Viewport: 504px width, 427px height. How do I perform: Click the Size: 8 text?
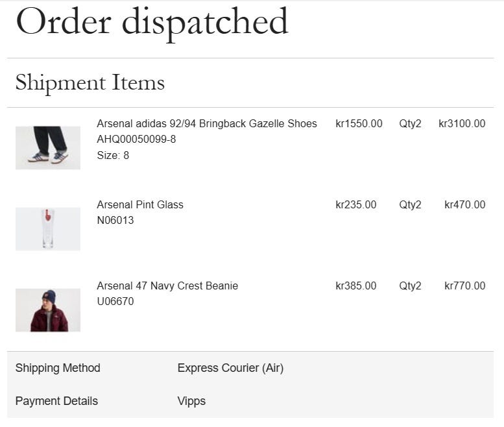pyautogui.click(x=113, y=156)
